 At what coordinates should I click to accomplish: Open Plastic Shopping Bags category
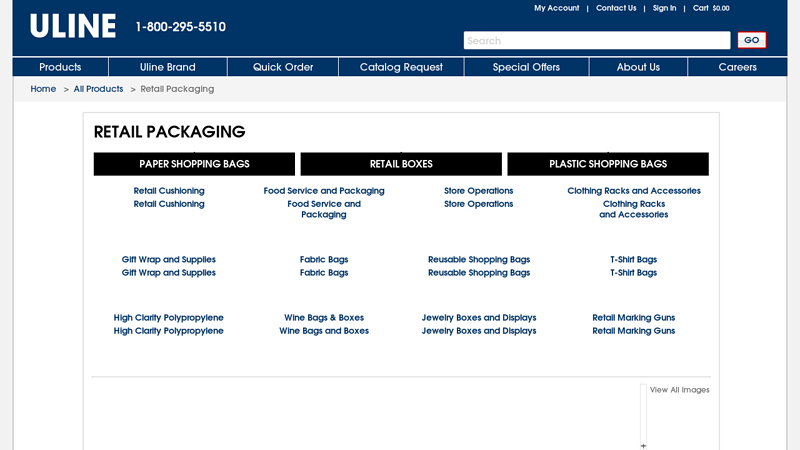[x=608, y=164]
